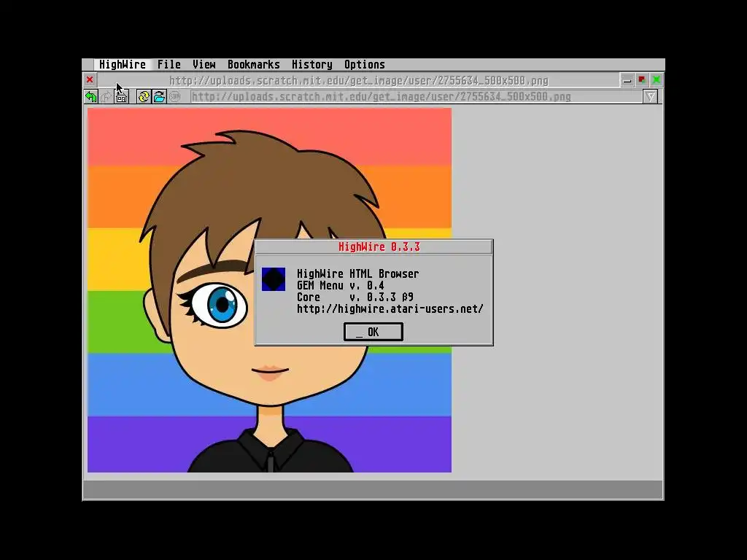Click the window title bar URL
Viewport: 747px width, 560px height.
pyautogui.click(x=358, y=80)
